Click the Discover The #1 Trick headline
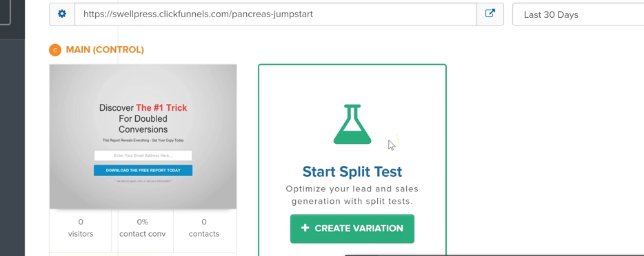This screenshot has width=644, height=256. pos(143,119)
